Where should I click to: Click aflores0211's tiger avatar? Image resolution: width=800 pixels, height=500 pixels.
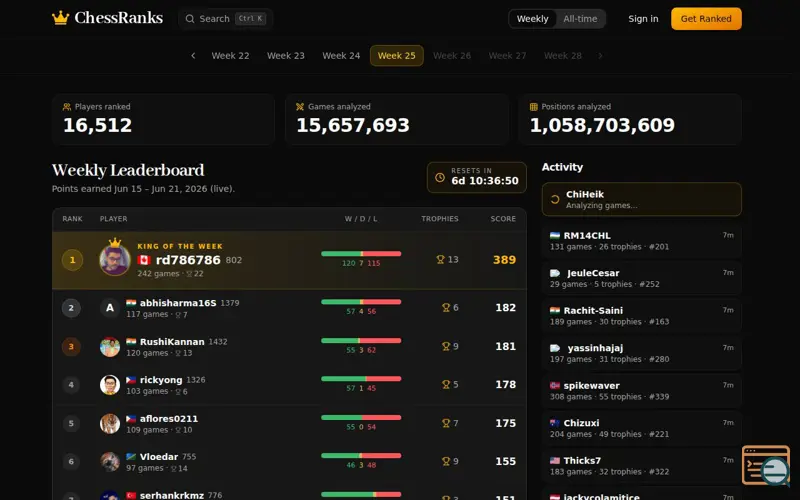(x=110, y=423)
